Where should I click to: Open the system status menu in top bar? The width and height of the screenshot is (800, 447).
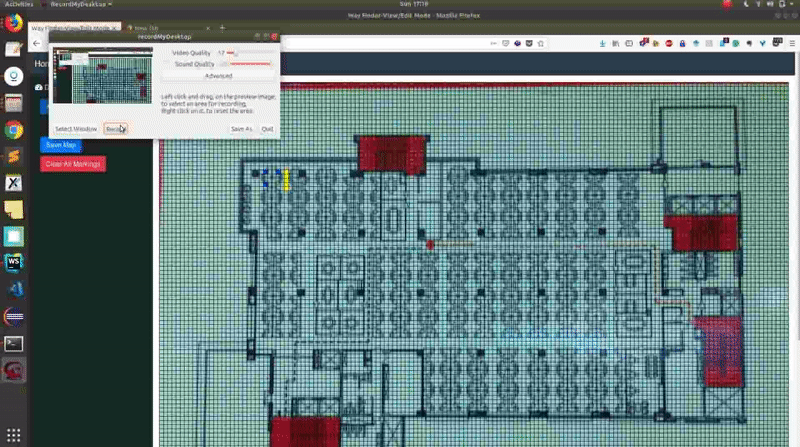tap(775, 4)
